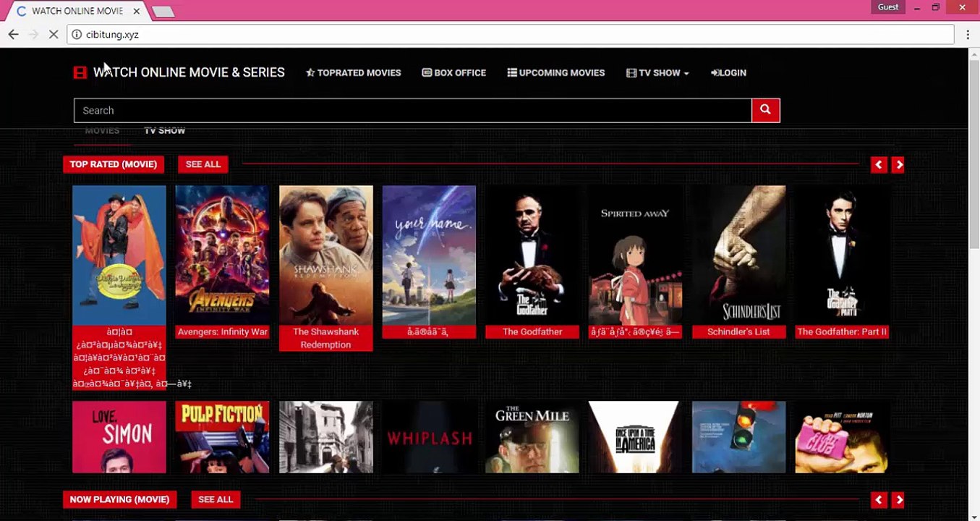
Task: Open The Godfather poster
Action: click(x=532, y=255)
